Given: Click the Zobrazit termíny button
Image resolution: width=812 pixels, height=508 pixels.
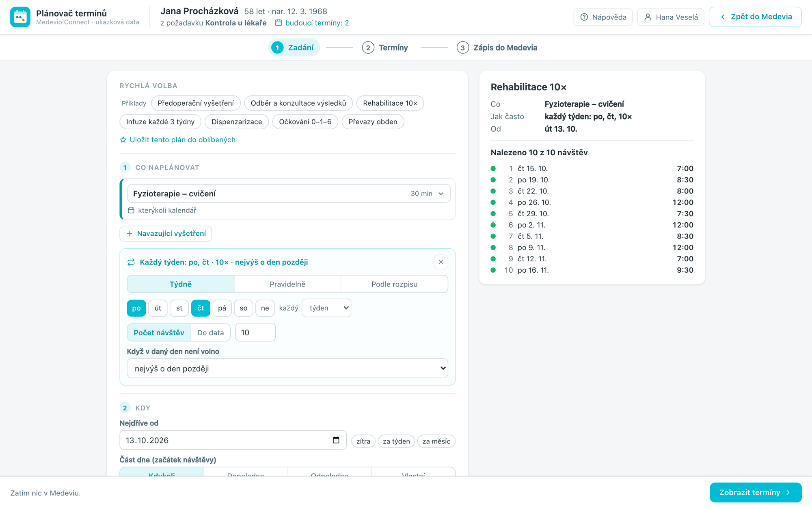Looking at the screenshot, I should (756, 493).
